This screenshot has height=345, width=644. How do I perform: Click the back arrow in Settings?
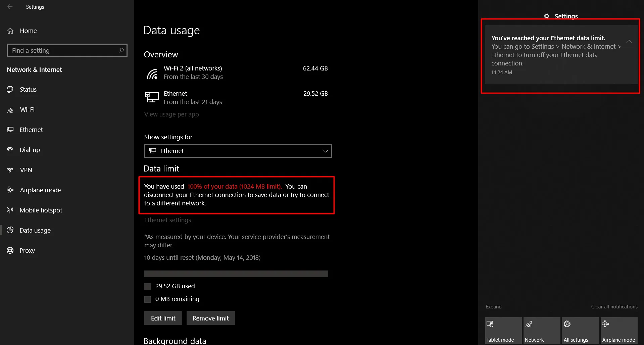click(10, 7)
